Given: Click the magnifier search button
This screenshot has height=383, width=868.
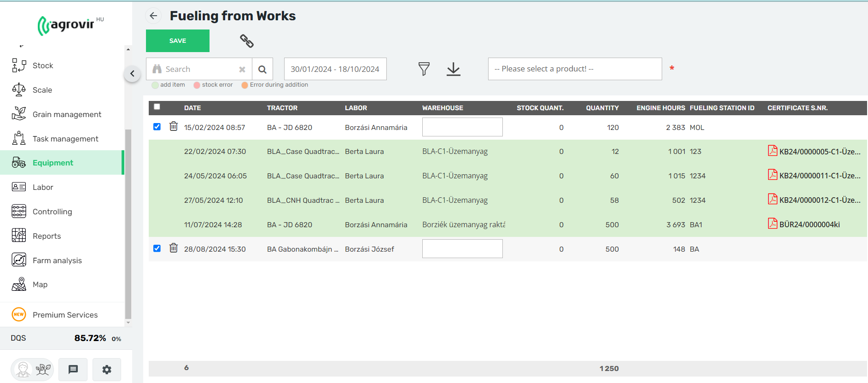Looking at the screenshot, I should (262, 69).
